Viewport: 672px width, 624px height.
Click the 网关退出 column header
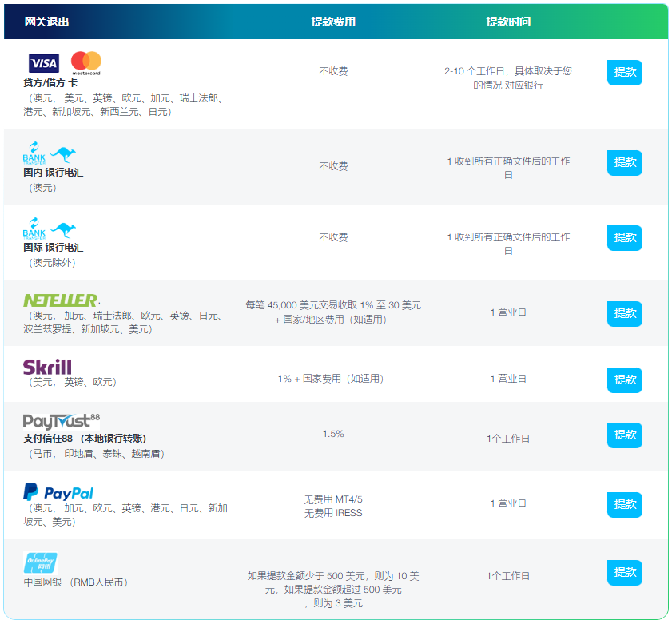(46, 22)
